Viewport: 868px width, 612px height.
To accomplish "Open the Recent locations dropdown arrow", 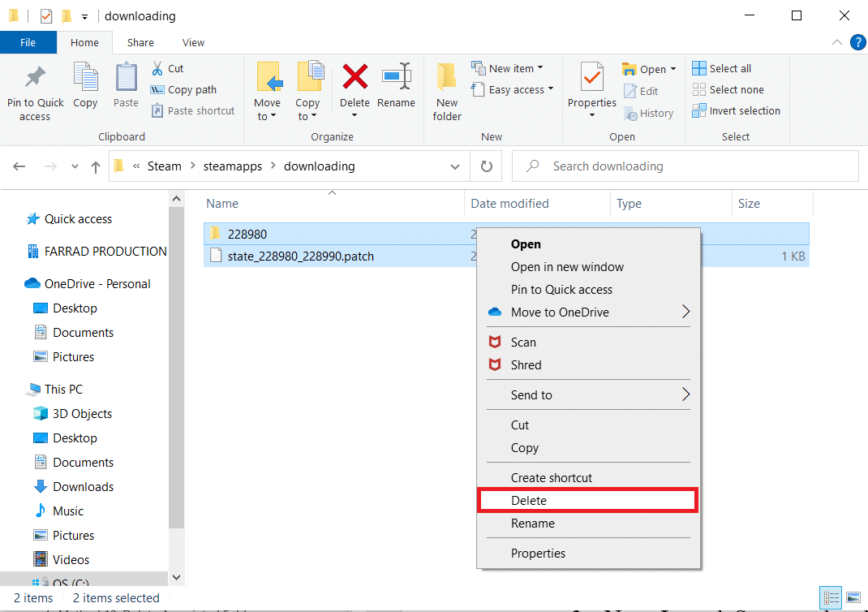I will pyautogui.click(x=75, y=166).
